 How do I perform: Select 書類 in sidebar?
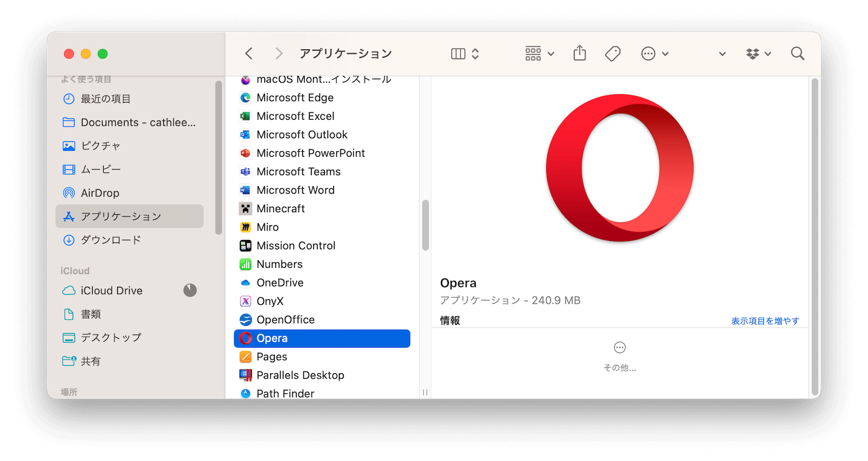[x=129, y=314]
